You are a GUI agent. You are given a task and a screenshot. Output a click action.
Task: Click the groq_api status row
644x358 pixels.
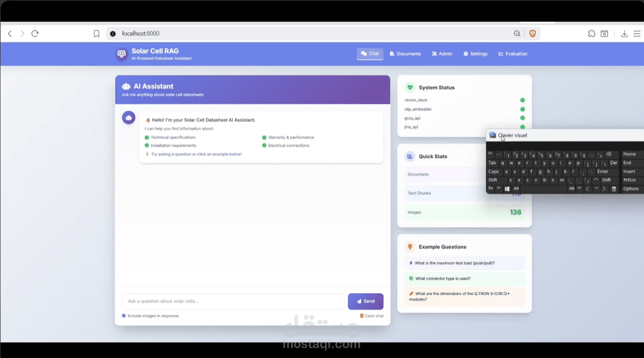click(x=464, y=118)
